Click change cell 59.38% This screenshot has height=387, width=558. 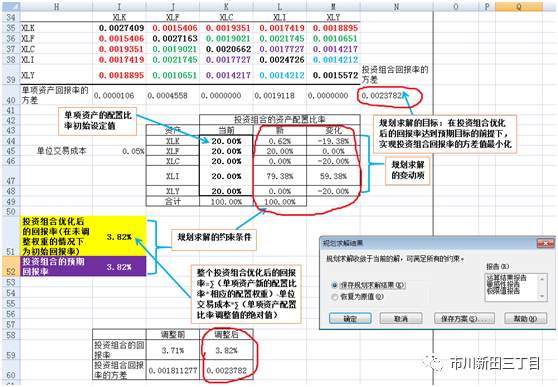coord(333,176)
